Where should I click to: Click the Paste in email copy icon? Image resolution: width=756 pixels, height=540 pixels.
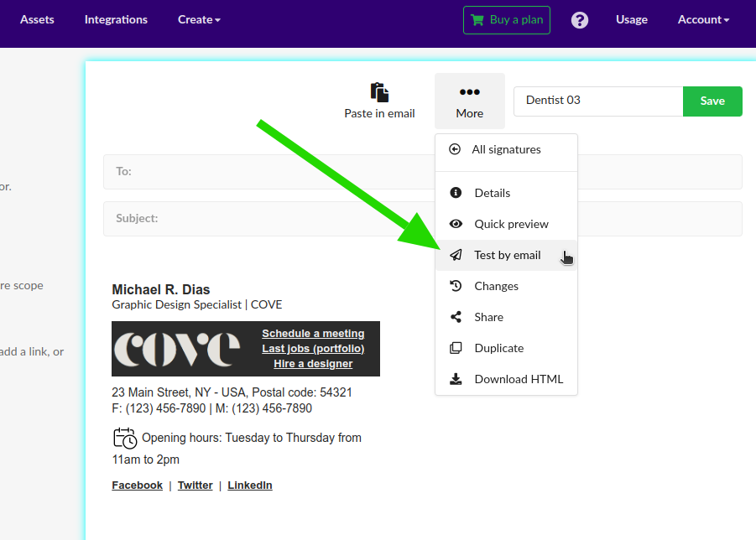pyautogui.click(x=379, y=92)
